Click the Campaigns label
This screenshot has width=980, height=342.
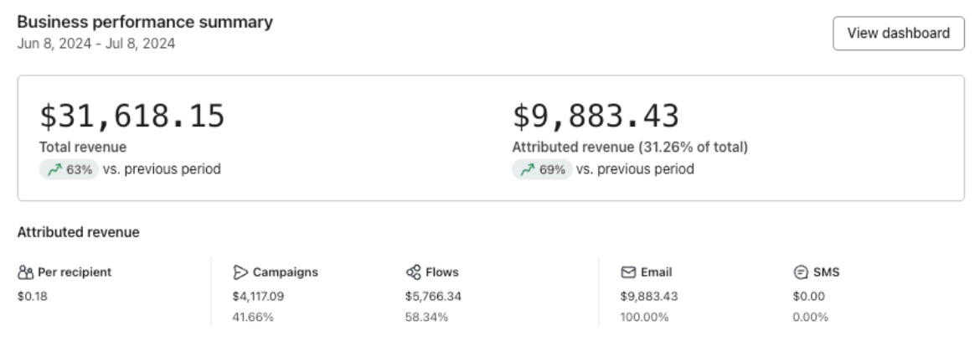[285, 272]
